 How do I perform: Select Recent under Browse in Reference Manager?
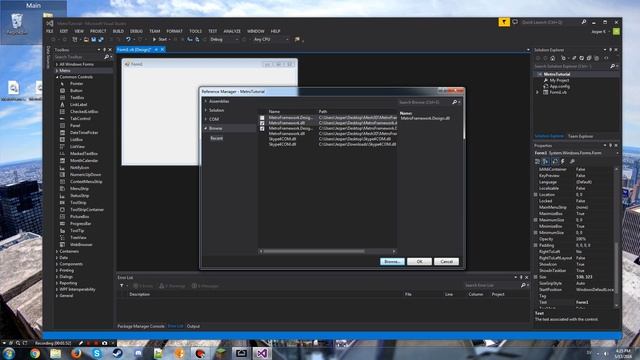pos(216,138)
